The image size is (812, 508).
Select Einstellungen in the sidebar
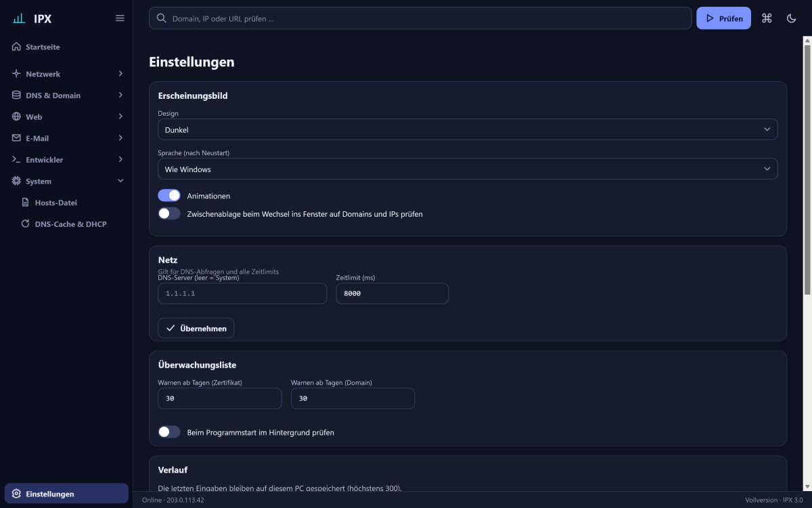click(66, 494)
